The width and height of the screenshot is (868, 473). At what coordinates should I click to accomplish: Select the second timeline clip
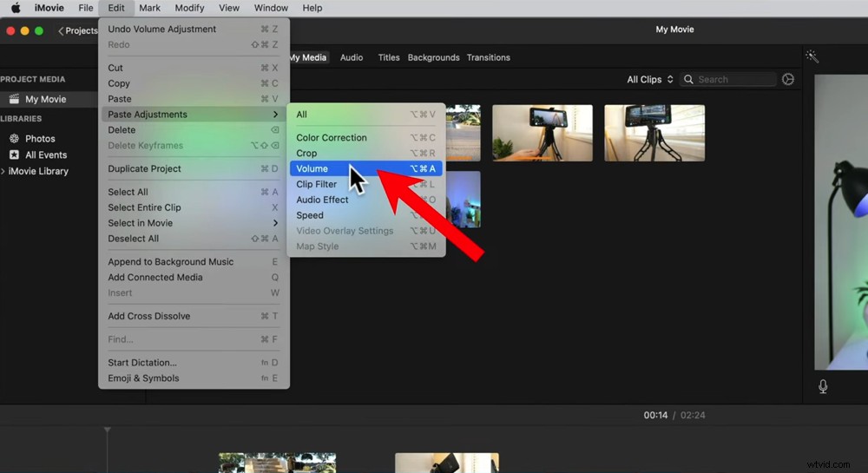[x=447, y=463]
